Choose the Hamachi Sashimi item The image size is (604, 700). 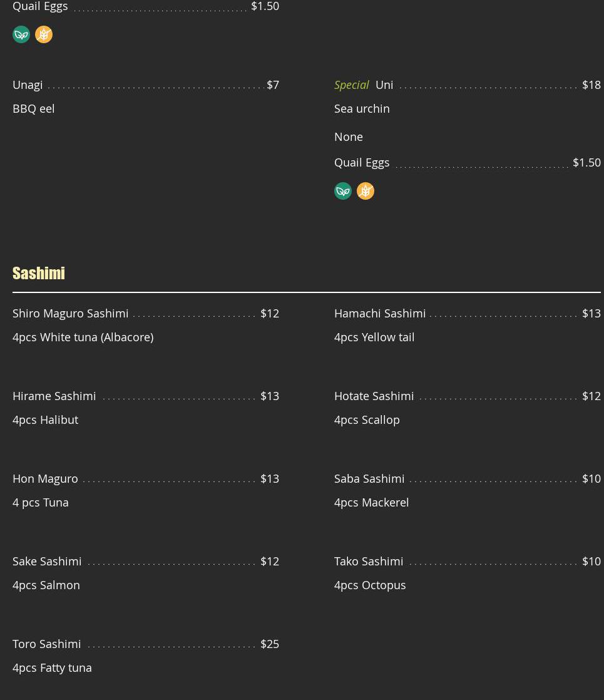pyautogui.click(x=380, y=313)
